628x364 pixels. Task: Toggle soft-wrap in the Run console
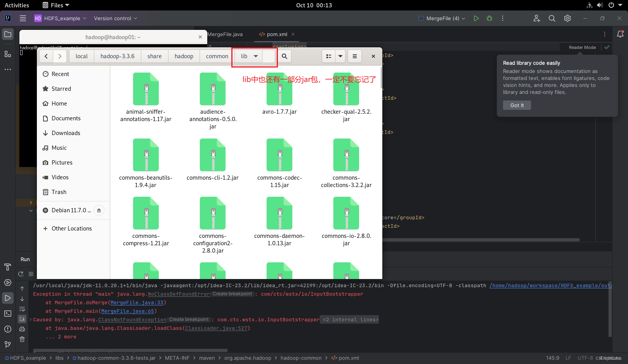coord(22,309)
